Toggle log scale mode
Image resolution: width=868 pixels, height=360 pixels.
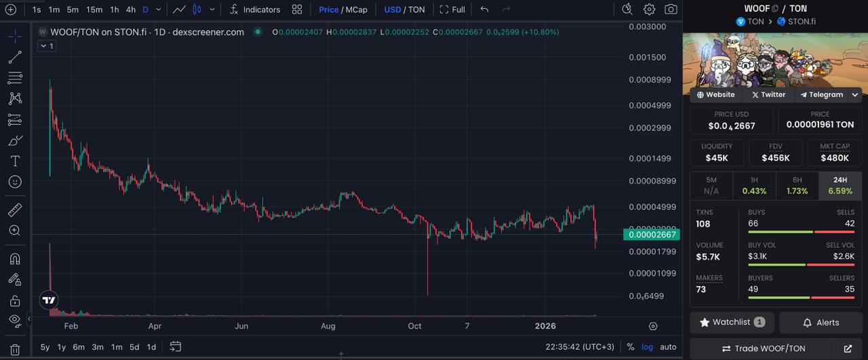648,346
